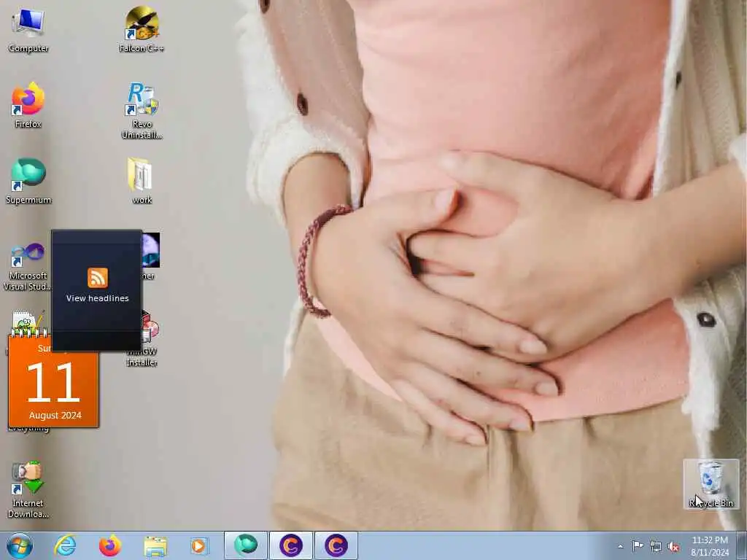Switch to the second Falcon C++ taskbar window

point(336,545)
